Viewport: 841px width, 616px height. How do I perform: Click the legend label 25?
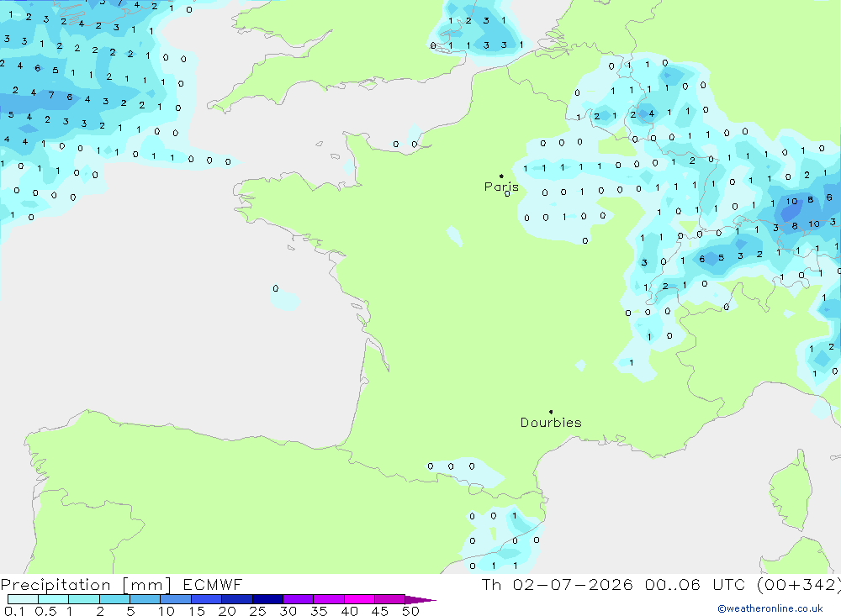(258, 611)
